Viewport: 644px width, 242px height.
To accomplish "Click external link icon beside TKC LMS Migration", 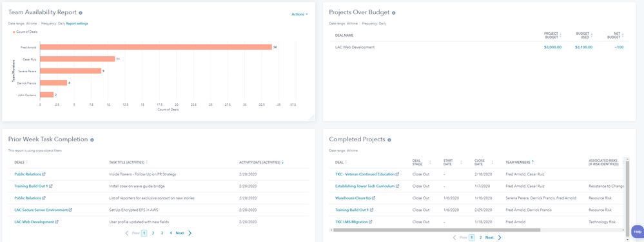I will pos(371,222).
